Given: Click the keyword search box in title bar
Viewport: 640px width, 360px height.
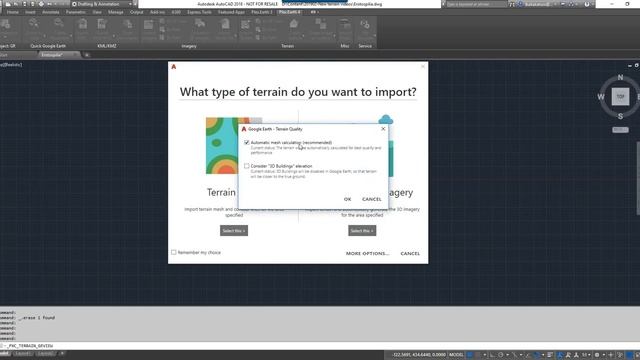Looking at the screenshot, I should pyautogui.click(x=476, y=4).
